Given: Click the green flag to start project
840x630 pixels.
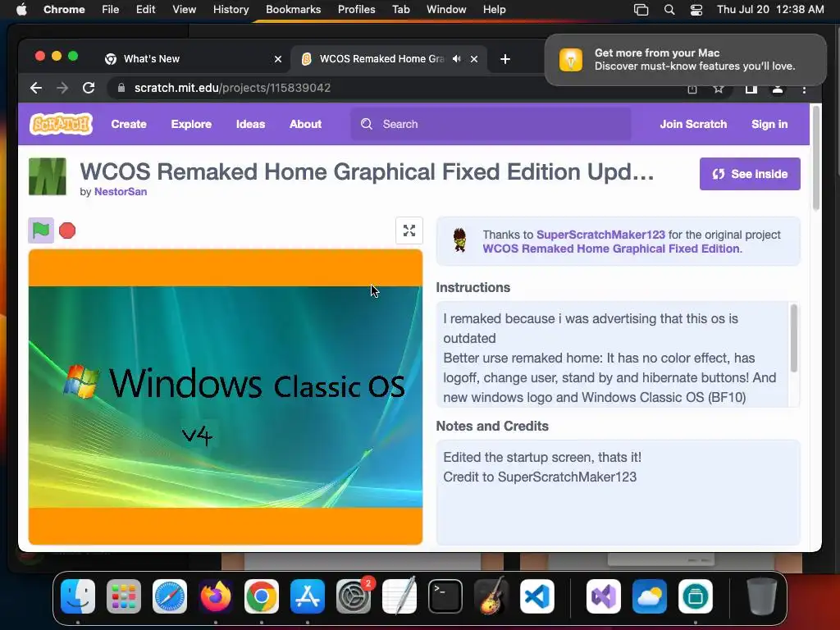Looking at the screenshot, I should (x=41, y=231).
